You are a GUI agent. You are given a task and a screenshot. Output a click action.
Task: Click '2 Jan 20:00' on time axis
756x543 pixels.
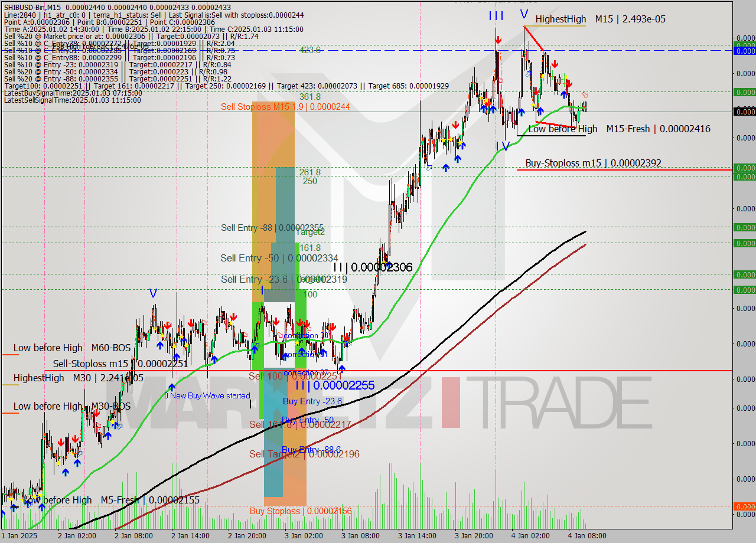(246, 536)
